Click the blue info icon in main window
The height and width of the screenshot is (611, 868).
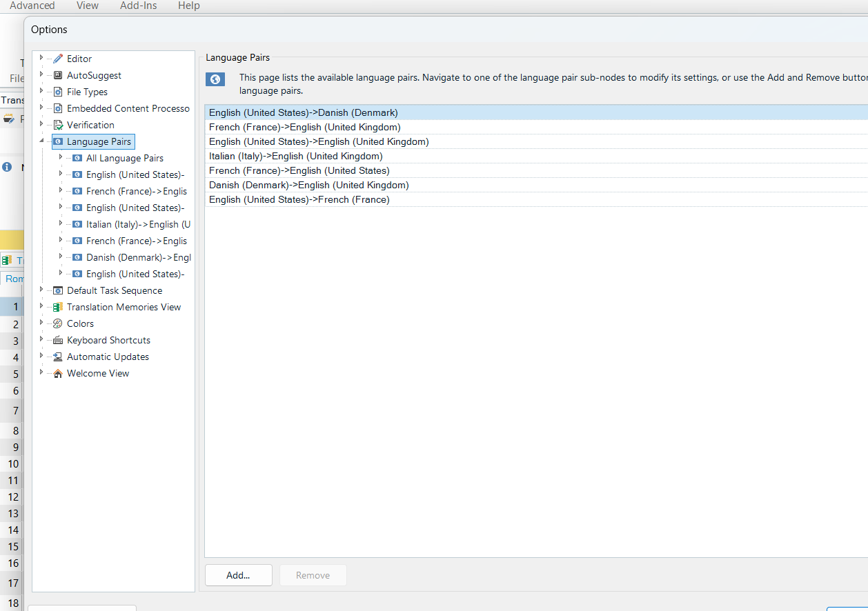[x=7, y=167]
